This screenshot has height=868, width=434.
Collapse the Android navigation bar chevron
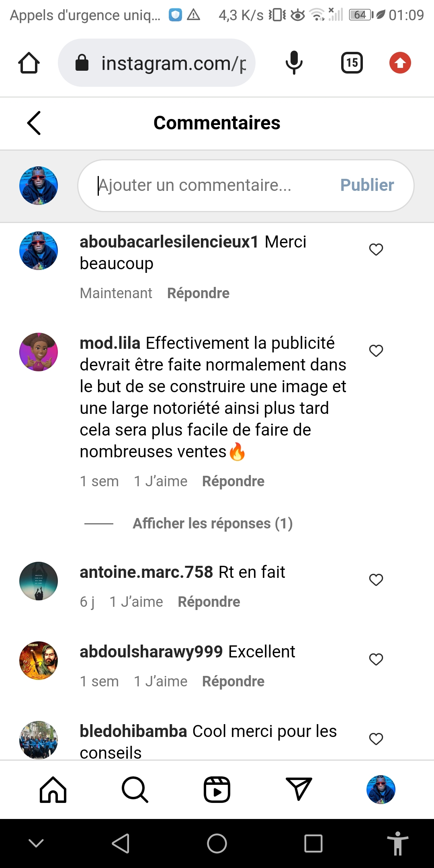click(x=36, y=843)
